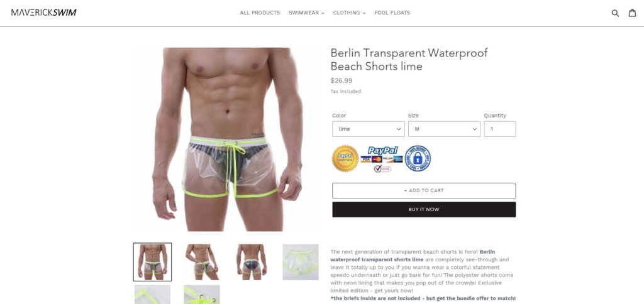Go to home via MaverickSwim logo
Image resolution: width=644 pixels, height=304 pixels.
44,13
